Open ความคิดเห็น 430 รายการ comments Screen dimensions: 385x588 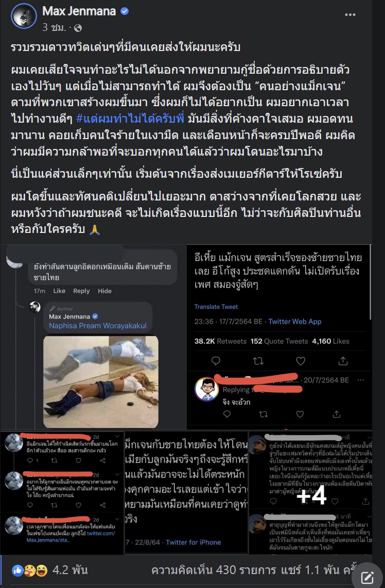click(214, 571)
